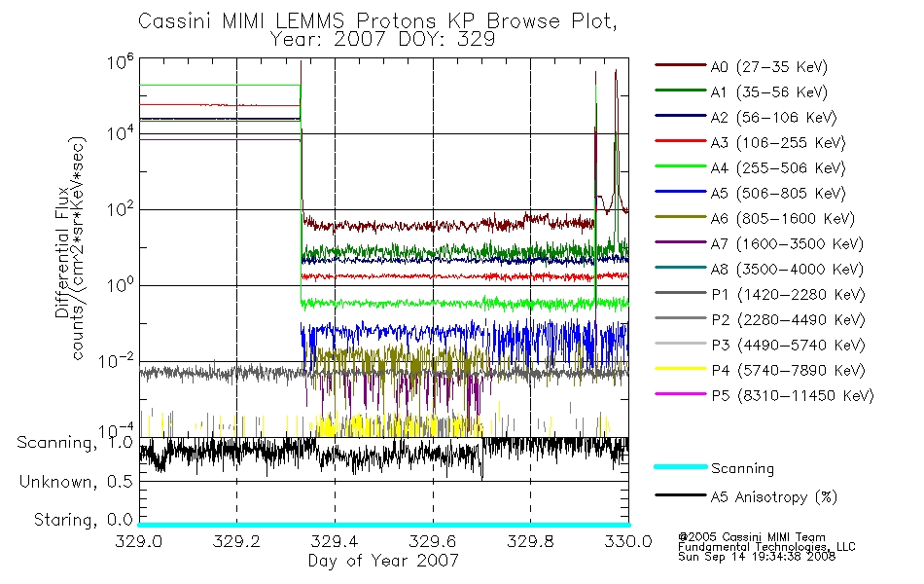Click the red A3 legend line

[680, 141]
